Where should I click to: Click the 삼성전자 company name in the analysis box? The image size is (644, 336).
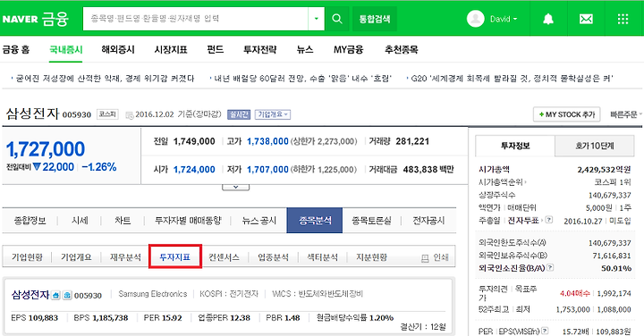pyautogui.click(x=30, y=295)
